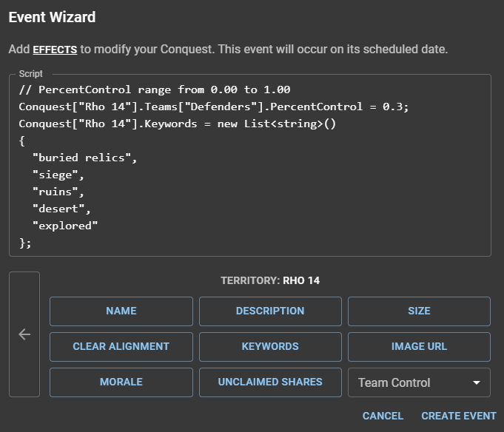Select the KEYWORDS effect button

(x=270, y=347)
